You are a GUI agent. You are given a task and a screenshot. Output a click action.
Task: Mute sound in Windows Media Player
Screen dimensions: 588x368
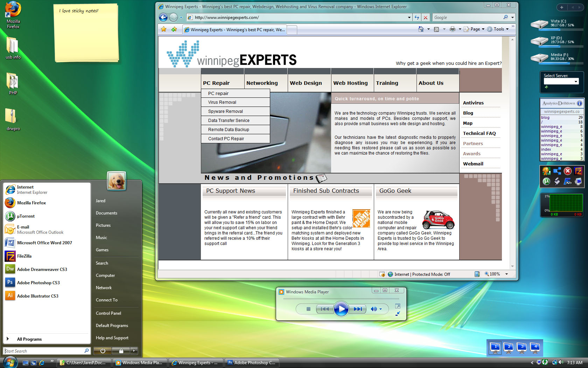373,309
